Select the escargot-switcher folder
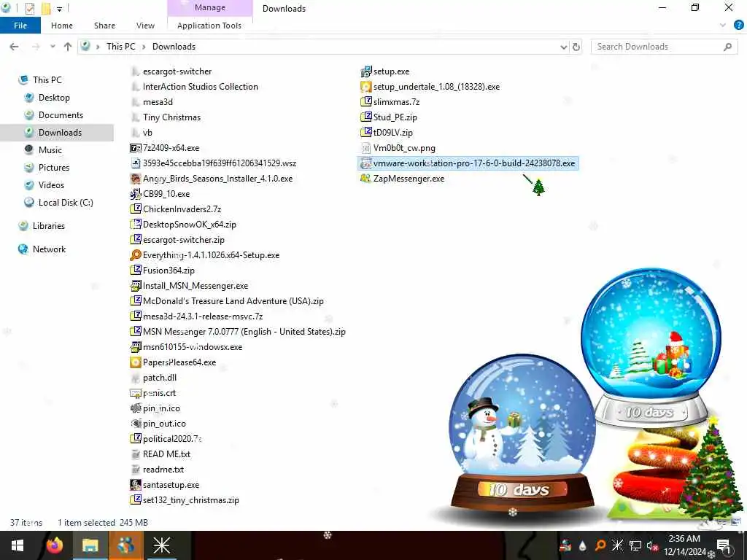 pyautogui.click(x=177, y=71)
